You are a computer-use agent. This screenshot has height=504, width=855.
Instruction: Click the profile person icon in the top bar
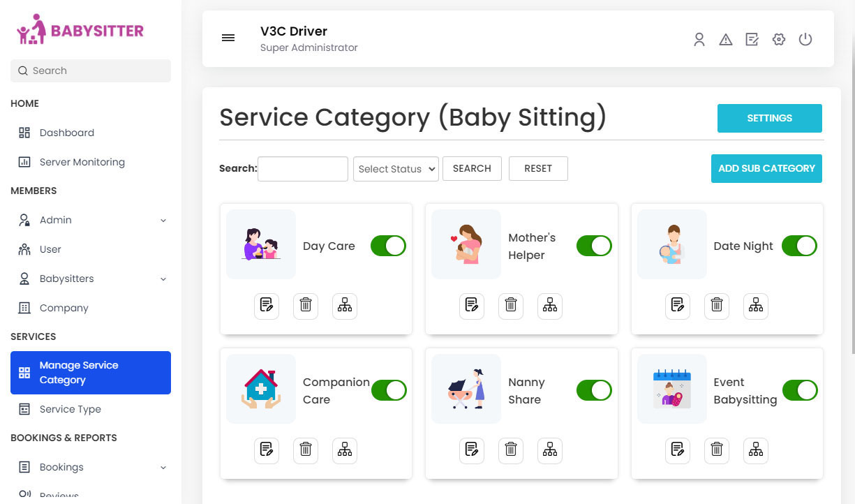(x=699, y=39)
